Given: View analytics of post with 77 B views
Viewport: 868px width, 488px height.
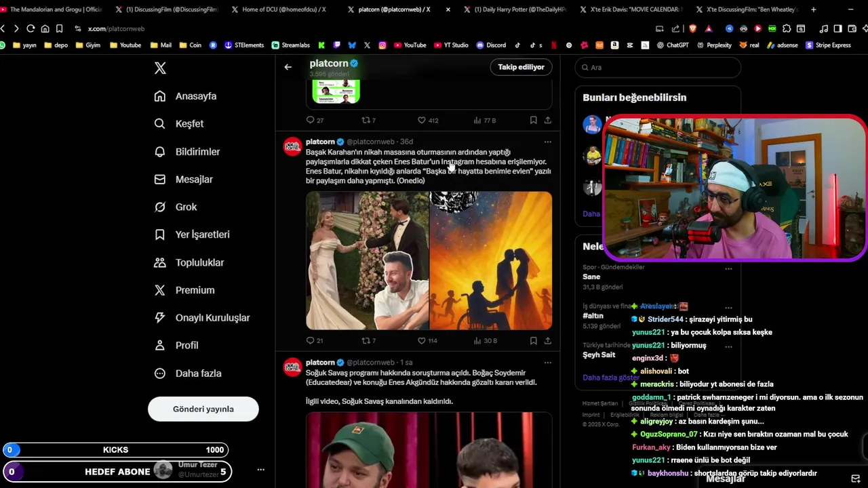Looking at the screenshot, I should [485, 120].
